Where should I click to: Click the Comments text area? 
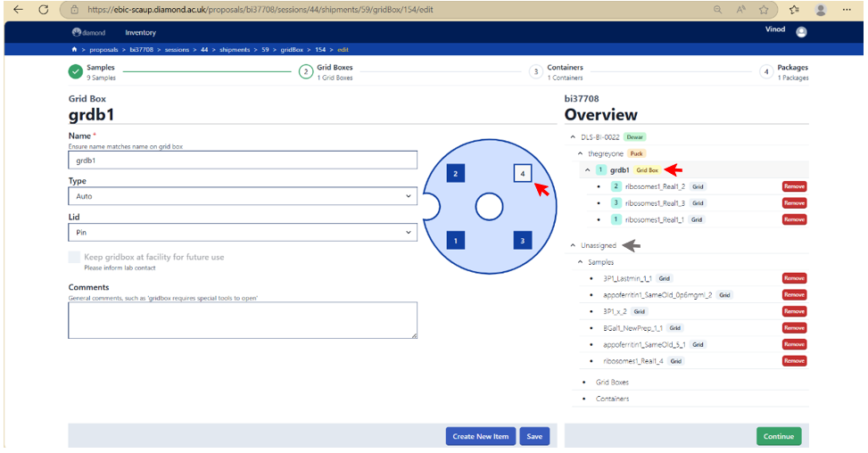243,320
